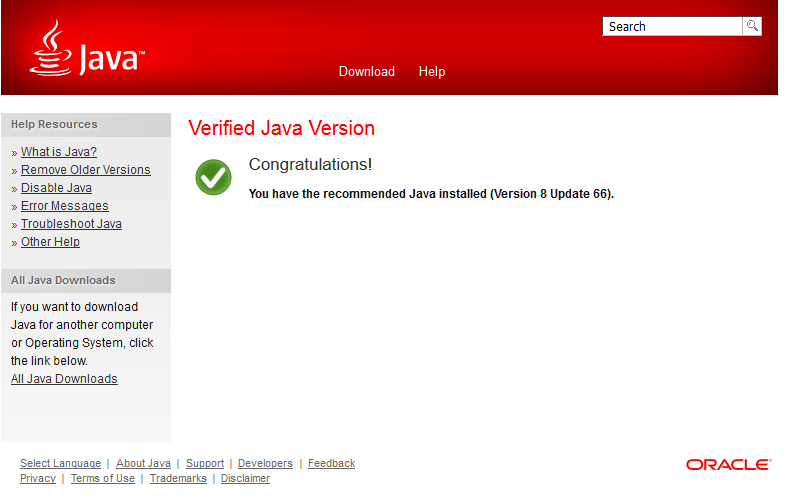Open the What is Java? link
The image size is (803, 503).
(x=59, y=152)
